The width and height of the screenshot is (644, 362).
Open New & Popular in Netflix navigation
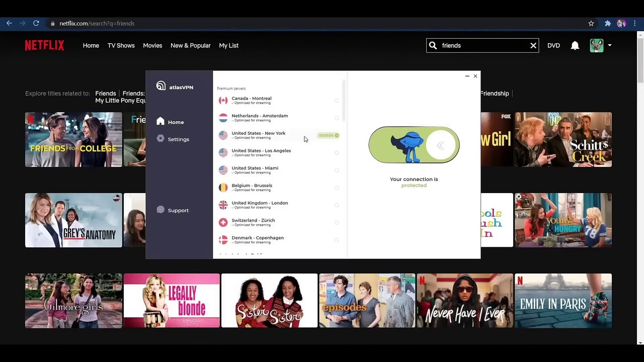[x=191, y=45]
